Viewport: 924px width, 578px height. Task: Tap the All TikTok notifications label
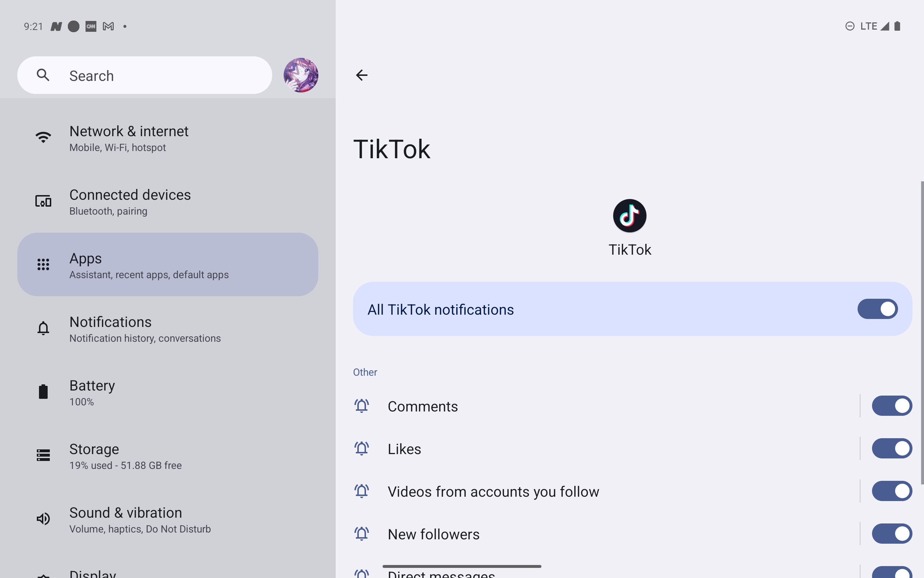(x=440, y=310)
